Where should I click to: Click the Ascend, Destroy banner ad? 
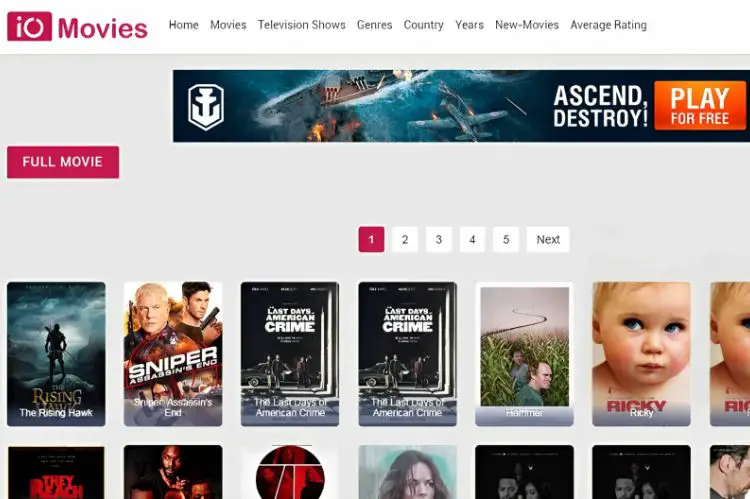(x=461, y=106)
